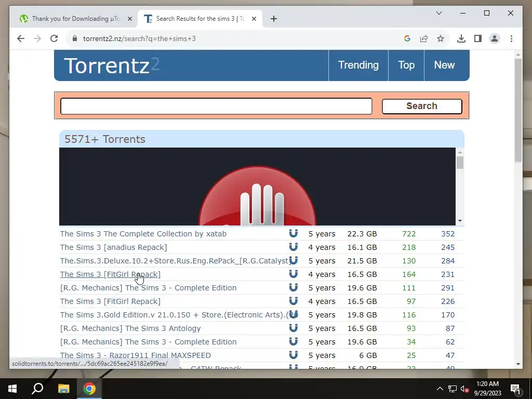Reload the torrentz2 page
The width and height of the screenshot is (532, 399).
pyautogui.click(x=54, y=38)
